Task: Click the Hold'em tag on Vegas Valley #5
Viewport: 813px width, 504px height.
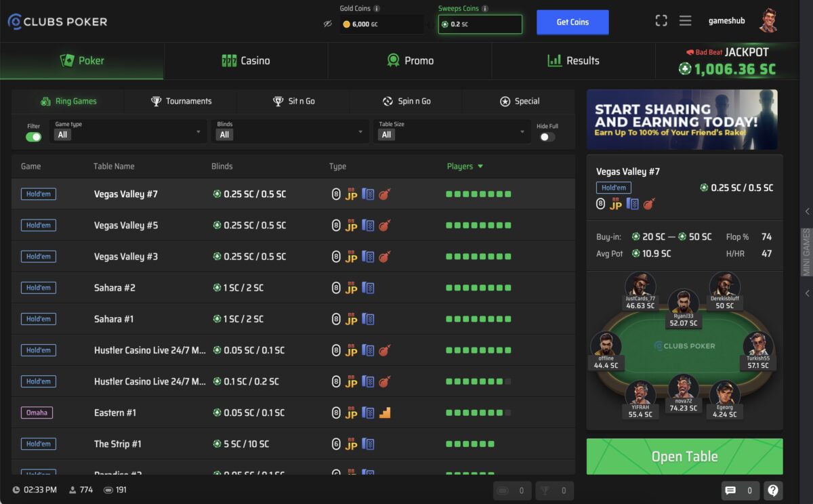Action: tap(39, 226)
